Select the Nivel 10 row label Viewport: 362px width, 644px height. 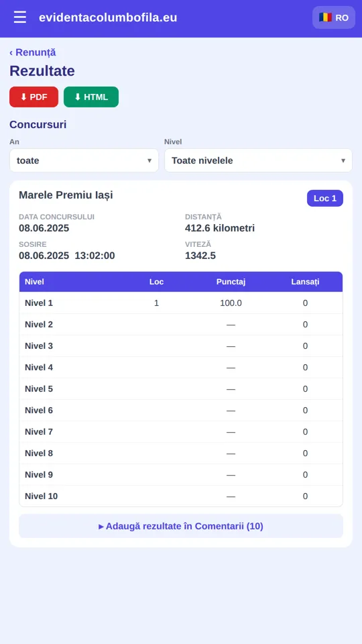42,496
